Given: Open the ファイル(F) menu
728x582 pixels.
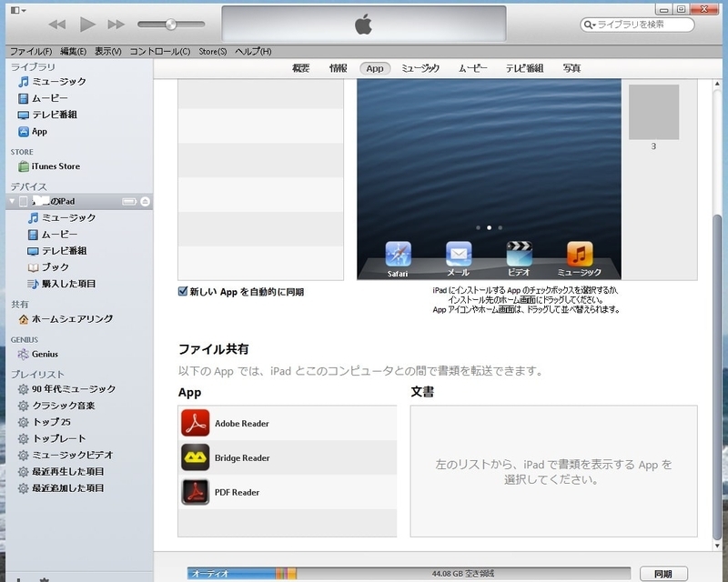Looking at the screenshot, I should click(x=31, y=51).
